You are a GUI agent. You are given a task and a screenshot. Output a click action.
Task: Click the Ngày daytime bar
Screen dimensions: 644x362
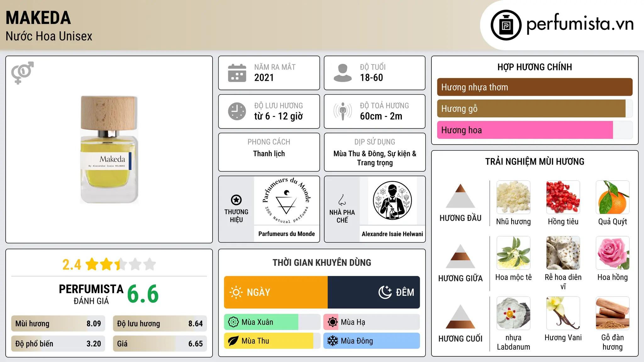pos(276,292)
